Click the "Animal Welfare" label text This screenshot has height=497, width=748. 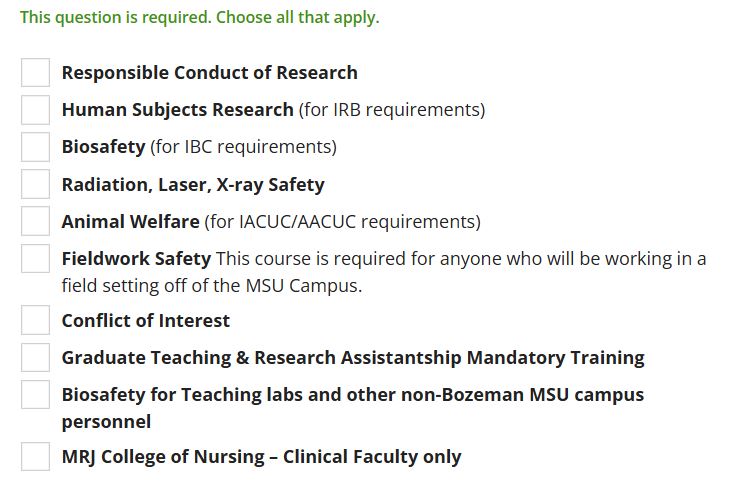(130, 221)
